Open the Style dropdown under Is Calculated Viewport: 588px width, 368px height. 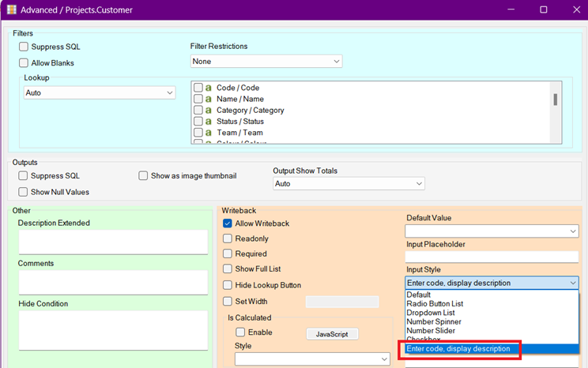(x=312, y=359)
